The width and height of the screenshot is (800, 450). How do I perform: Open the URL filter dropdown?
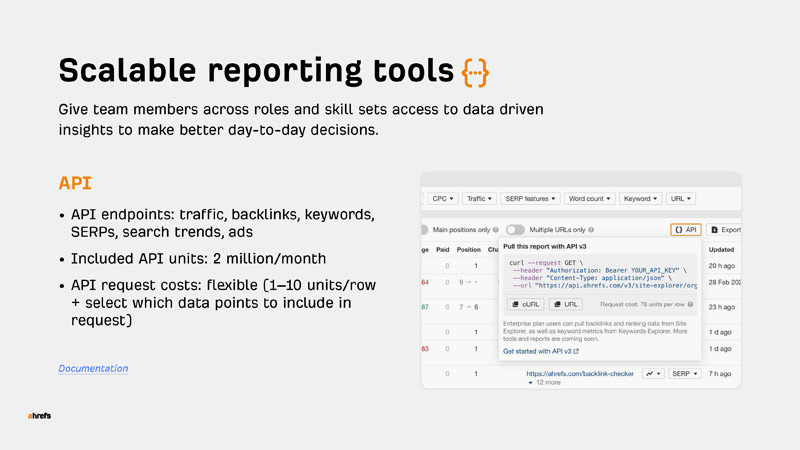tap(681, 198)
